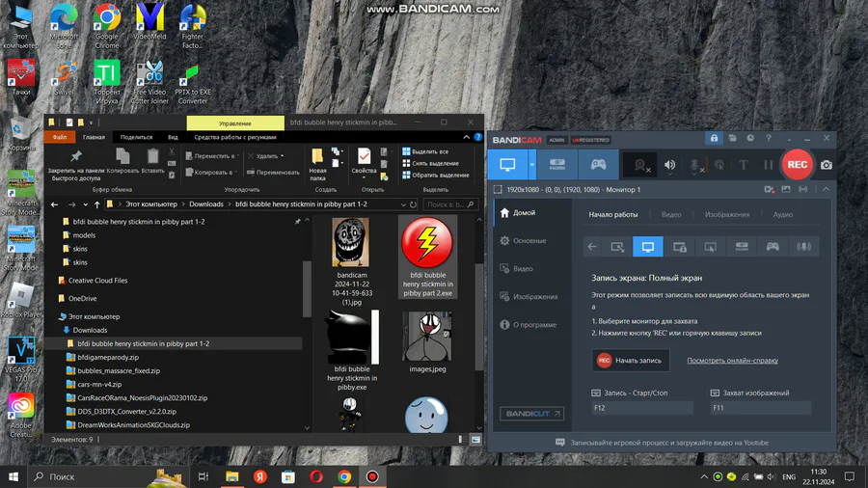
Task: Open Bandicam screen mode dropdown arrow
Action: pos(532,164)
